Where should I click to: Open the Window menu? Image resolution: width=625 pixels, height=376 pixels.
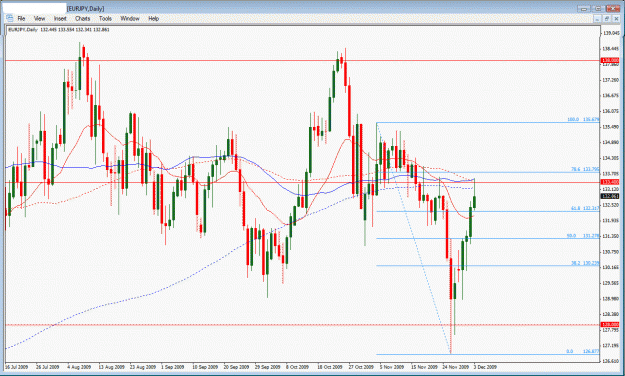pyautogui.click(x=130, y=18)
